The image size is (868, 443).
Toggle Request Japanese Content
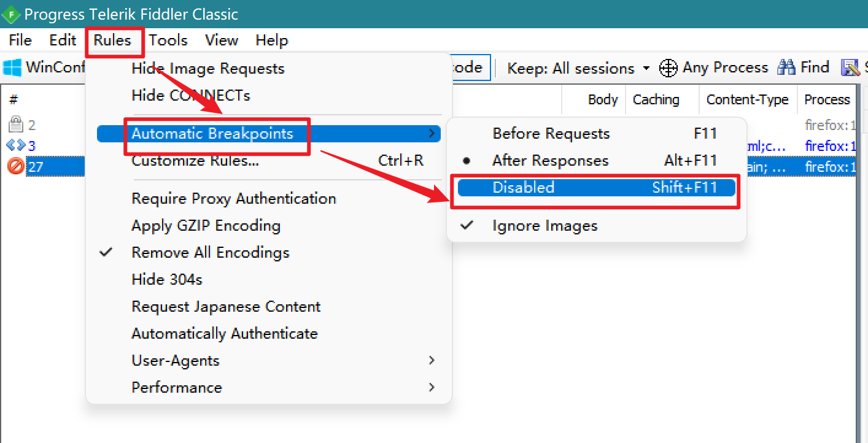click(x=269, y=307)
